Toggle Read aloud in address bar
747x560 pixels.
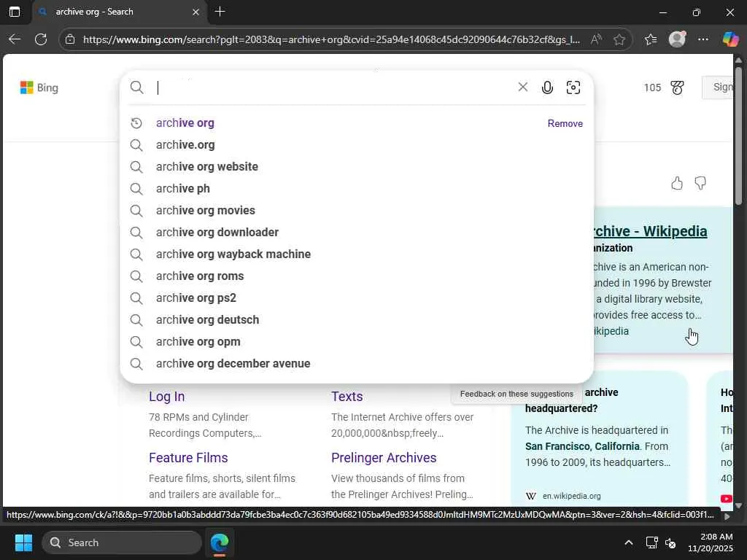[595, 39]
